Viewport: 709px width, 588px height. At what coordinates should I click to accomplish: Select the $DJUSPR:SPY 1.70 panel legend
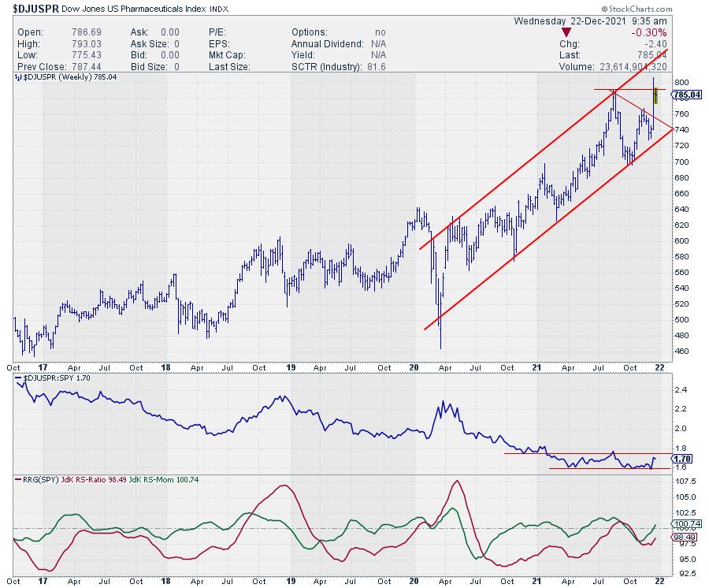pos(53,378)
